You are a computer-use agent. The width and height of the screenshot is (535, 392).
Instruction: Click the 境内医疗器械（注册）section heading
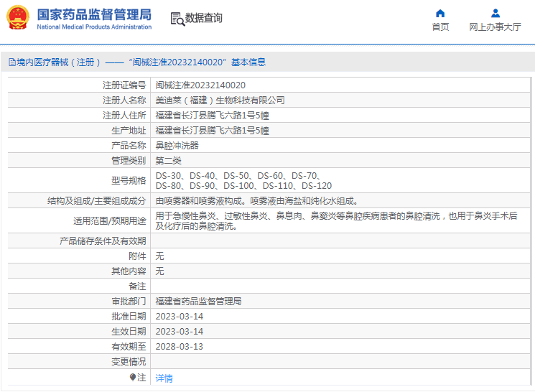coord(55,62)
